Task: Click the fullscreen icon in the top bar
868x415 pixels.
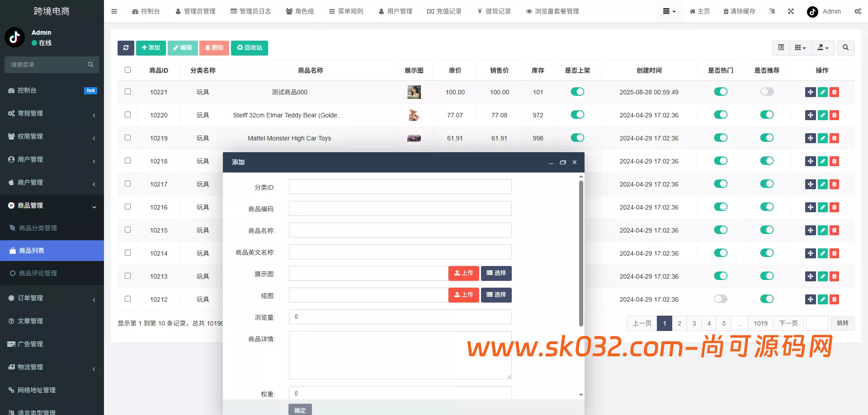Action: (x=791, y=11)
